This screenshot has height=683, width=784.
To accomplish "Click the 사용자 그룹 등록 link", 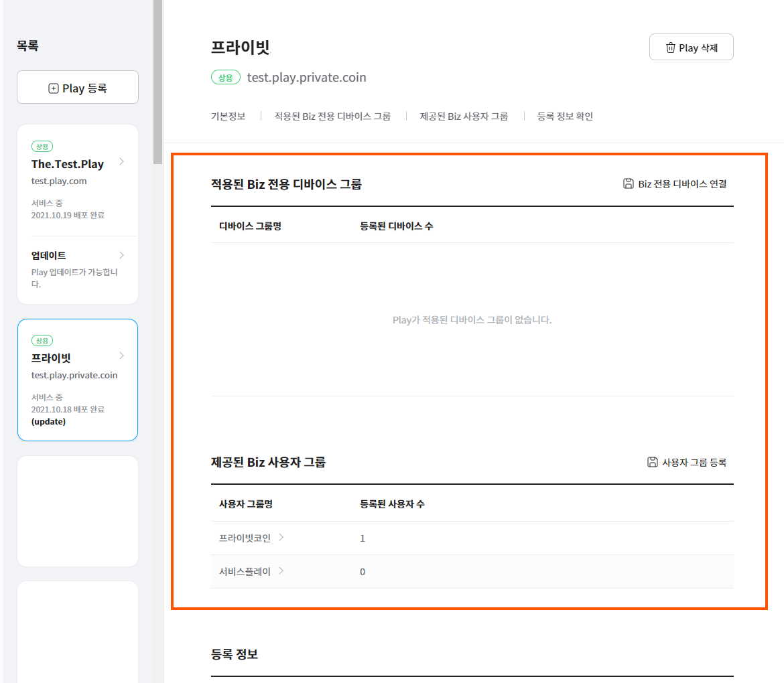I will tap(694, 462).
